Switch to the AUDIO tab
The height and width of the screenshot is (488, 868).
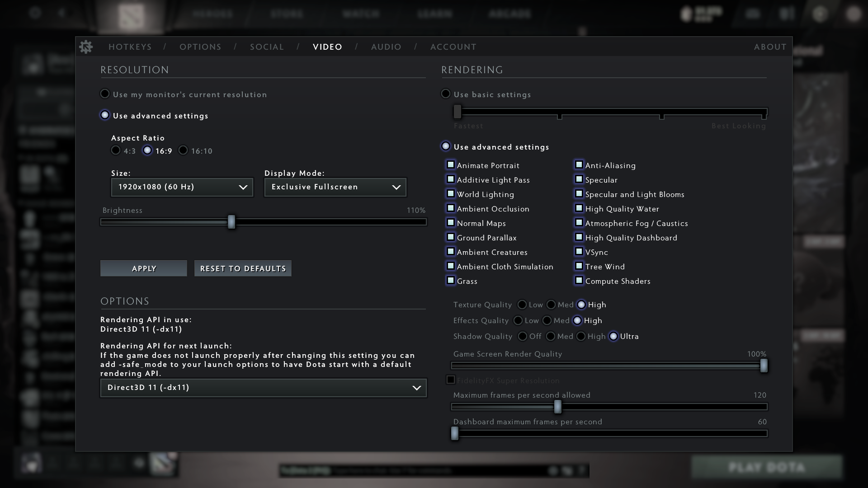click(386, 47)
